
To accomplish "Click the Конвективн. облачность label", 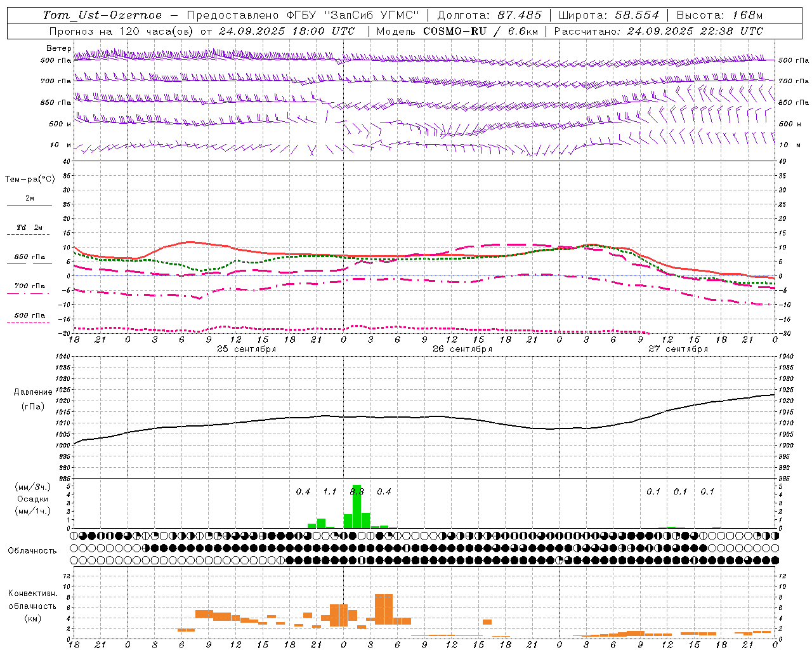I will 32,600.
